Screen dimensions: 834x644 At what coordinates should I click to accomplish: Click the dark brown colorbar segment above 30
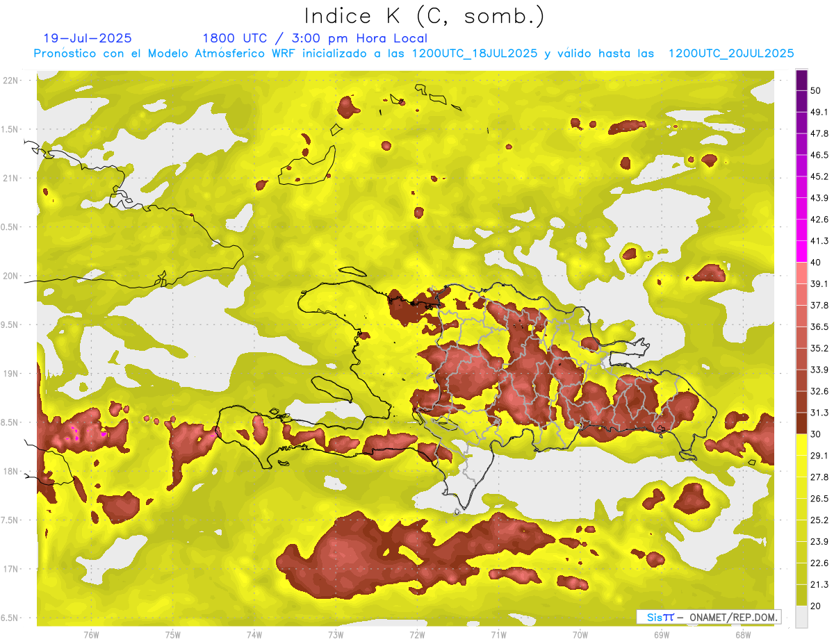(x=802, y=423)
